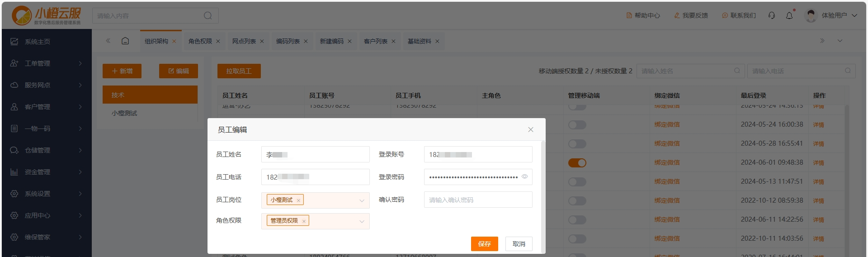This screenshot has height=257, width=868.
Task: Expand the 角色权限 dropdown
Action: (x=362, y=221)
